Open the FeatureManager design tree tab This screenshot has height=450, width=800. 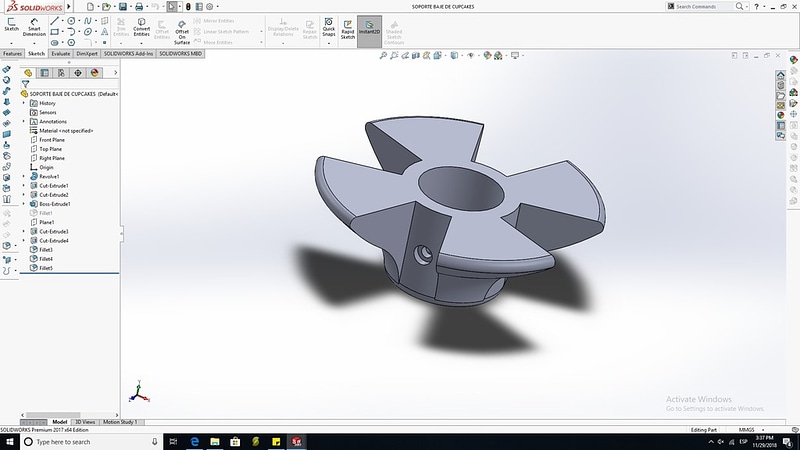[x=28, y=73]
